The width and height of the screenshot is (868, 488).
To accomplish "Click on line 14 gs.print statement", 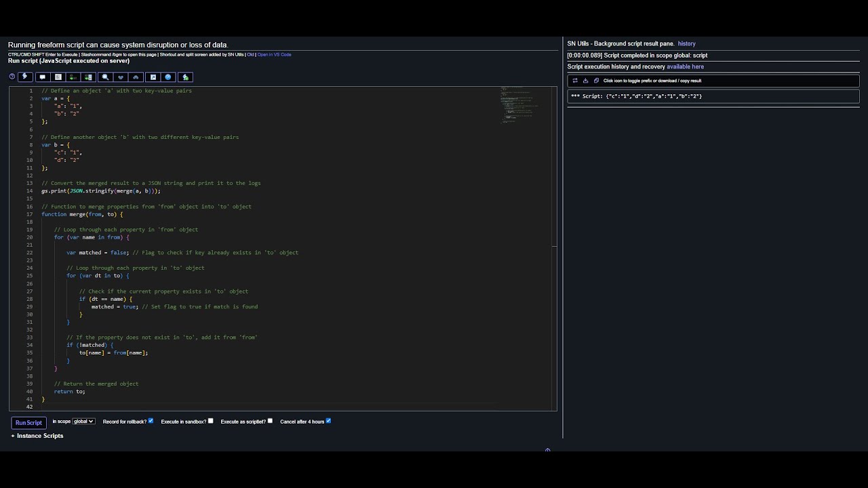I will 101,191.
